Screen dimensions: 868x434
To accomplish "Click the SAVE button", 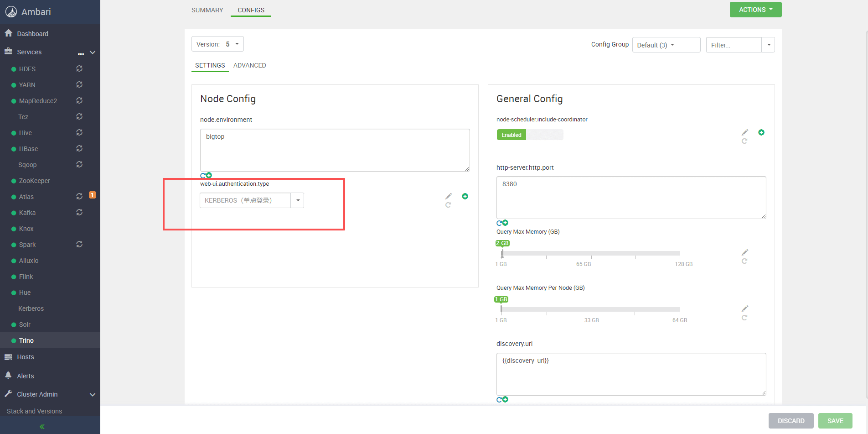I will 835,421.
